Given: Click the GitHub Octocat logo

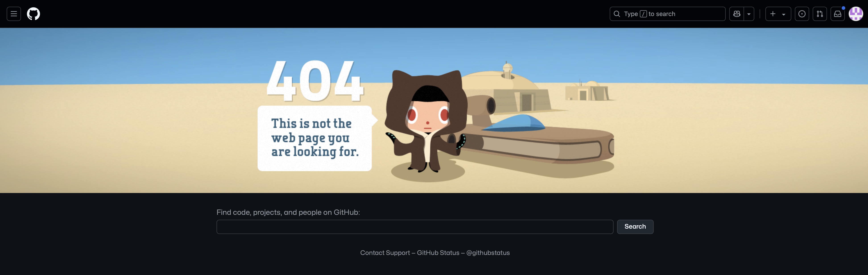Looking at the screenshot, I should coord(33,14).
